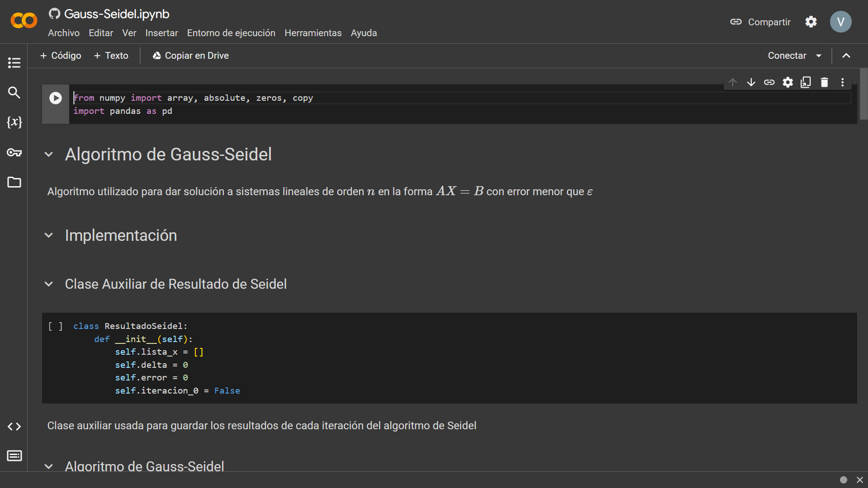868x488 pixels.
Task: Run the numpy import cell
Action: coord(56,98)
